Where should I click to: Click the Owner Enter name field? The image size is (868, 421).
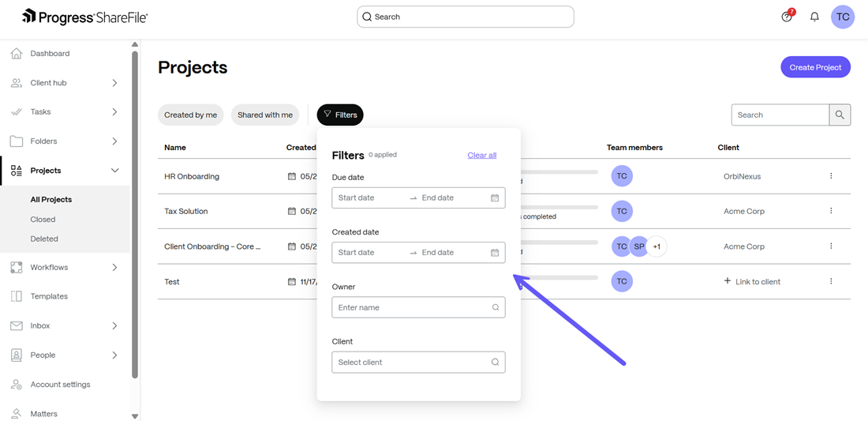point(418,307)
